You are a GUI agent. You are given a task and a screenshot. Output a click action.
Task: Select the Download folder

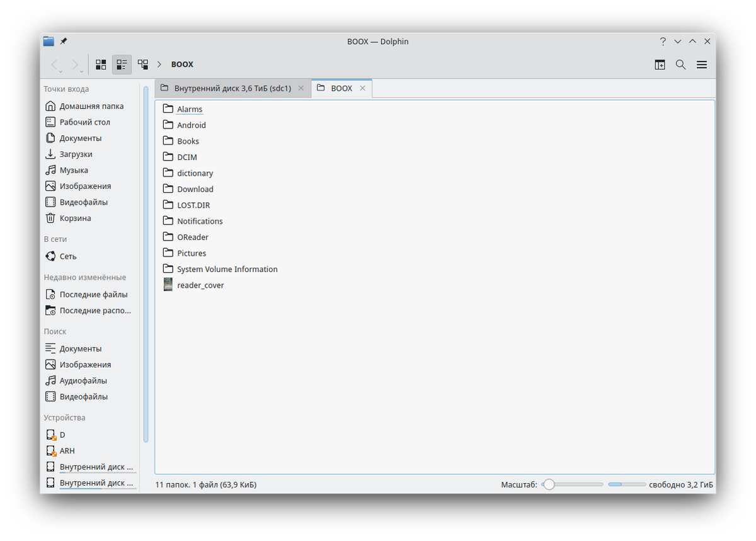[188, 190]
